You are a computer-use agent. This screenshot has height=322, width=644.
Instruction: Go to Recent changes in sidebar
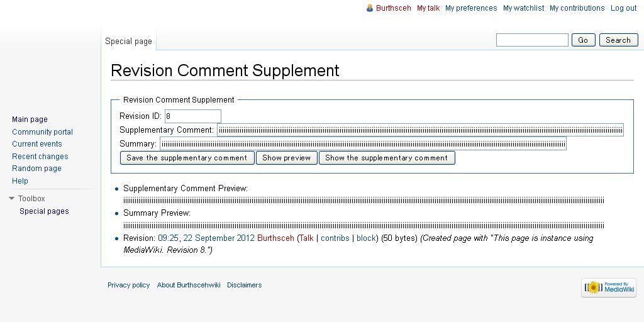[40, 156]
